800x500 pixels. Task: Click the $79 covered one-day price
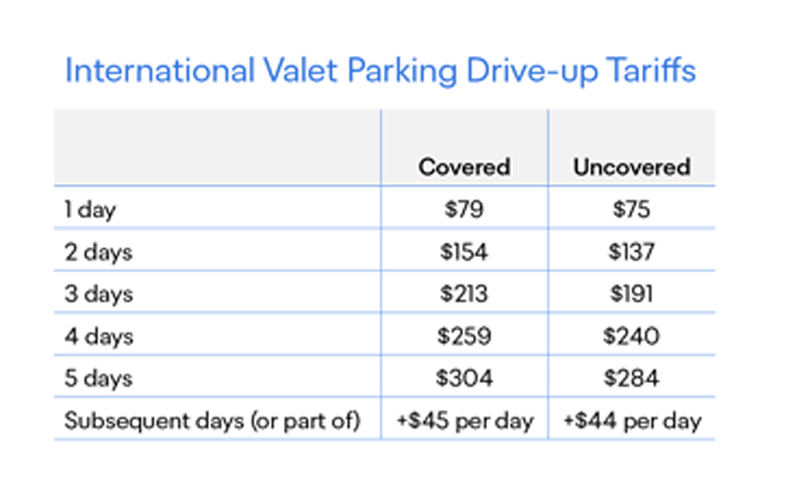coord(464,210)
